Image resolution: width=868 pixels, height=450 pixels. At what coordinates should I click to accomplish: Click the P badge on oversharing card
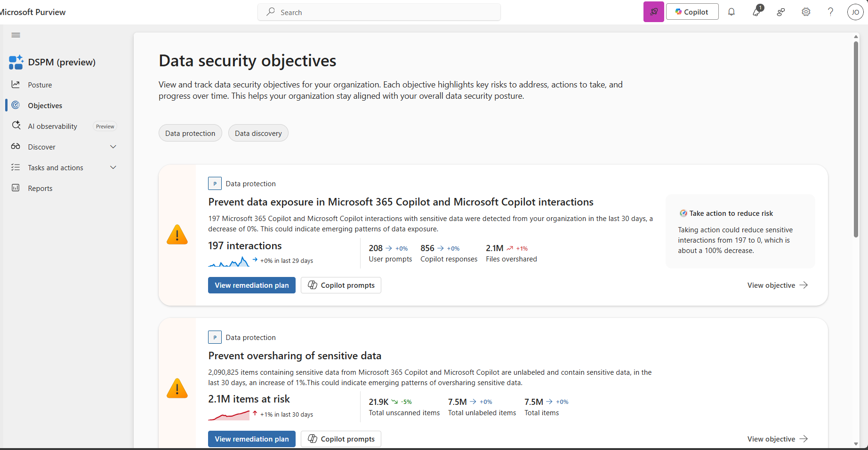(215, 337)
